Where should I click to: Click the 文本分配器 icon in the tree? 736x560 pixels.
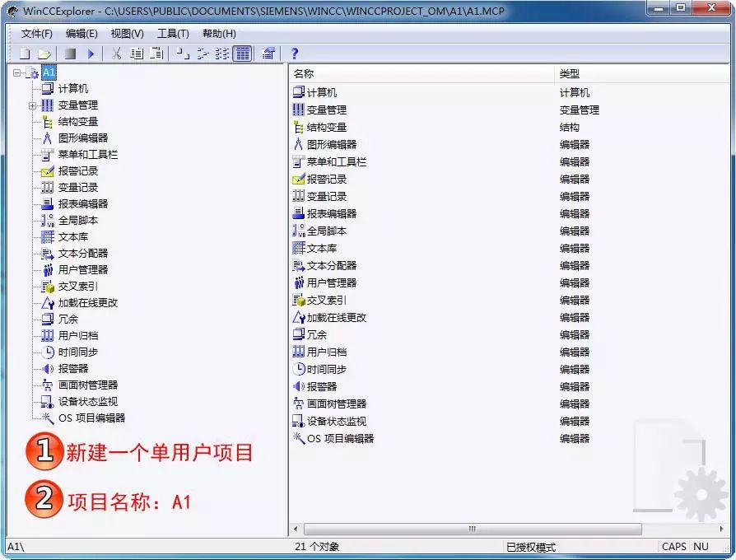point(48,254)
